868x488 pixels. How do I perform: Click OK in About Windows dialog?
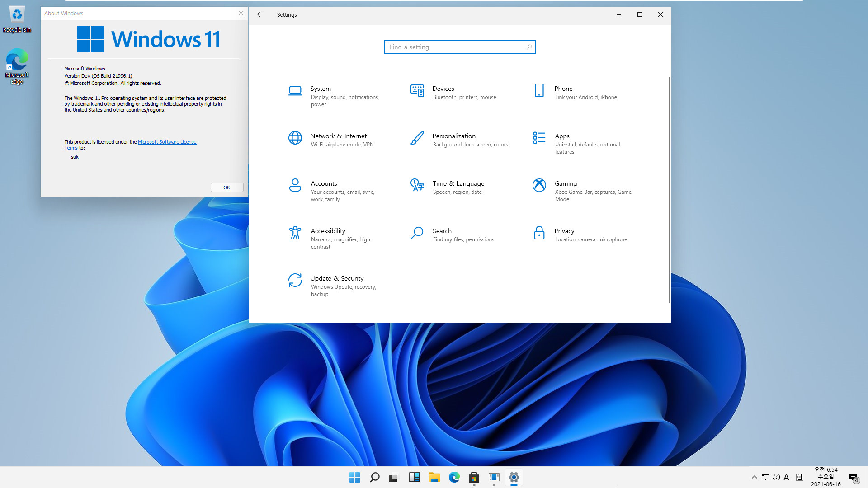[x=227, y=188]
